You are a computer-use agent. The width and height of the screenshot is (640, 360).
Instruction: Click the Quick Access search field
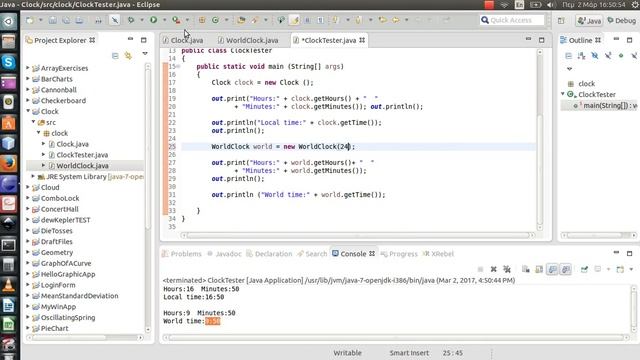[x=512, y=20]
